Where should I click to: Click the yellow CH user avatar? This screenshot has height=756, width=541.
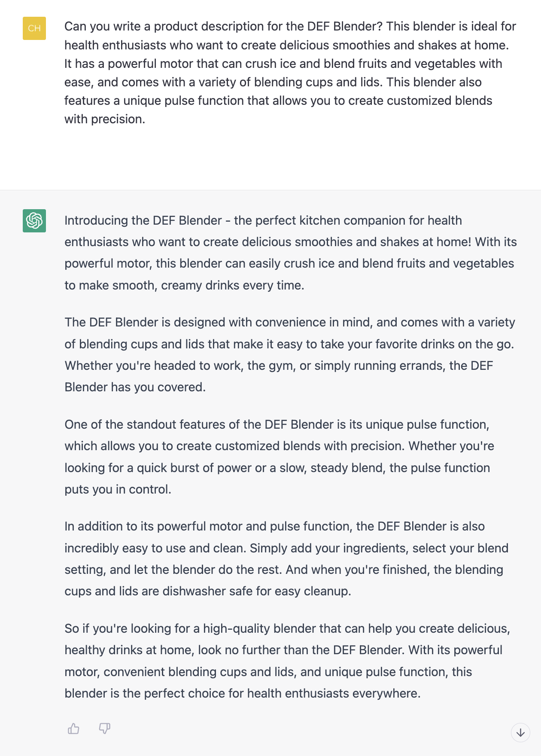click(34, 28)
